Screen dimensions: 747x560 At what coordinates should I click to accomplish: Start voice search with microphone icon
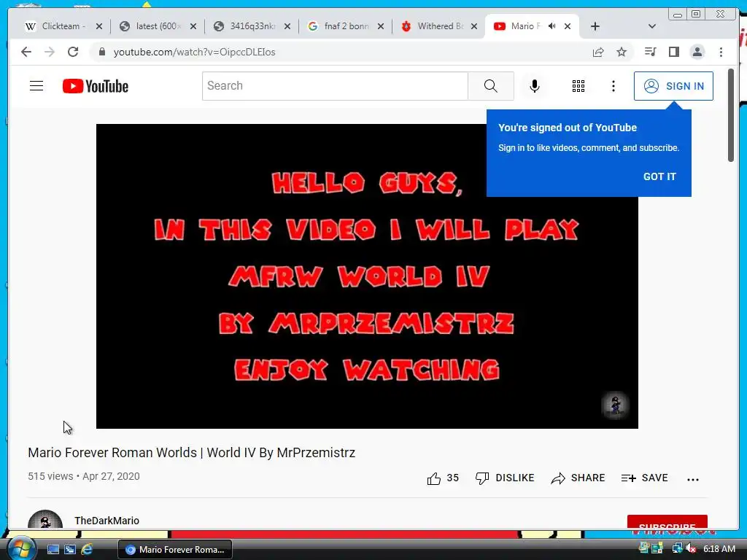[535, 86]
